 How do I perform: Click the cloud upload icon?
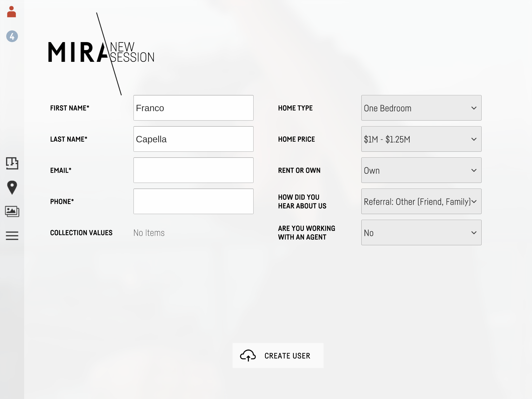point(248,356)
